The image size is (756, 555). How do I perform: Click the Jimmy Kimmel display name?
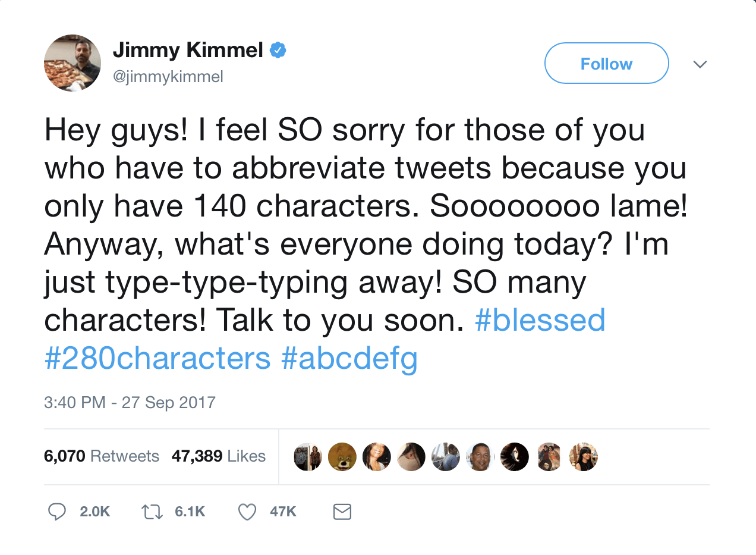coord(188,51)
